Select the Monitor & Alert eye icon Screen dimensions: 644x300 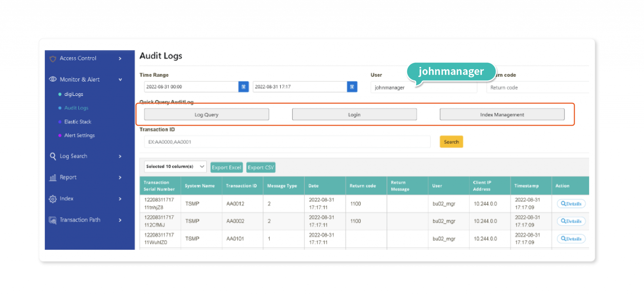click(x=53, y=79)
